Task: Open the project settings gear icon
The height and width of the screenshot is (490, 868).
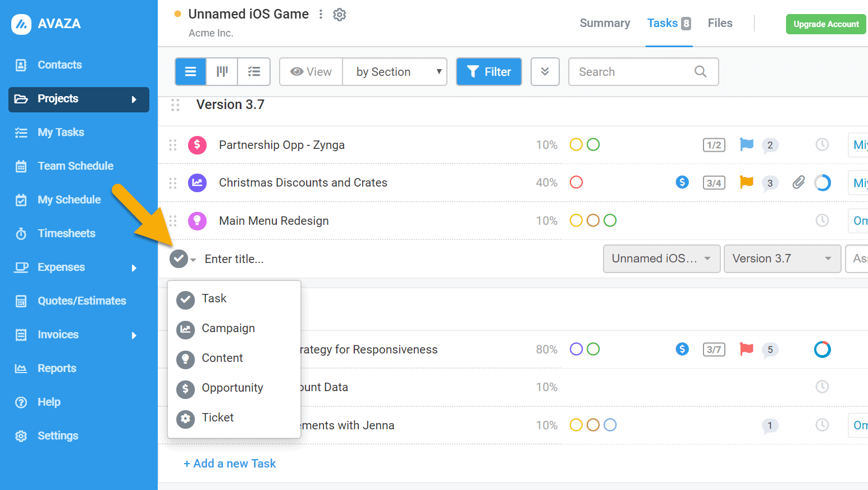Action: point(339,15)
